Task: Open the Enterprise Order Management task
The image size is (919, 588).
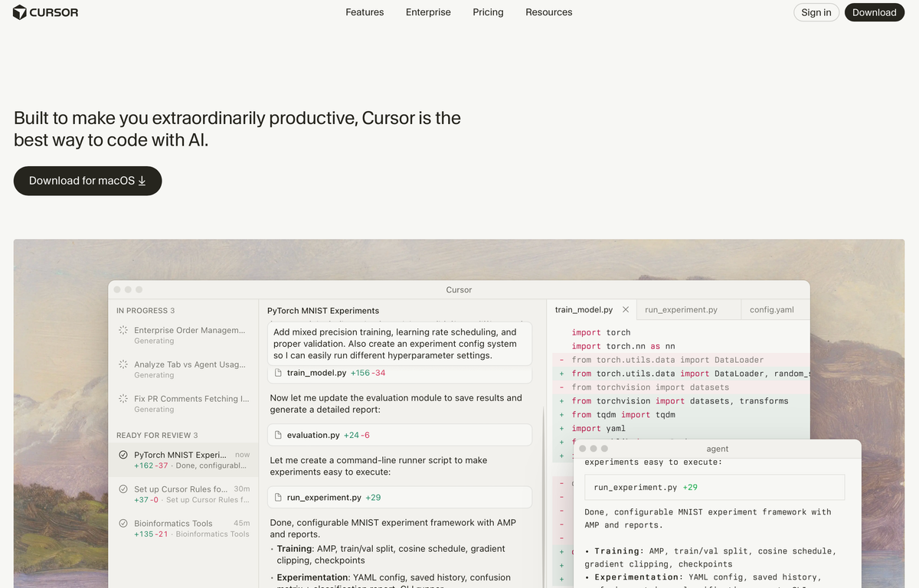Action: 184,335
